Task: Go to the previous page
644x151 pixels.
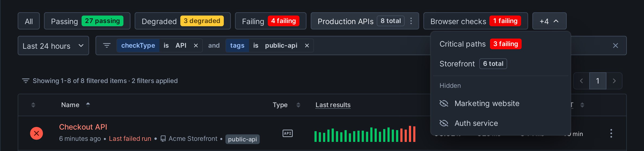Action: [581, 81]
